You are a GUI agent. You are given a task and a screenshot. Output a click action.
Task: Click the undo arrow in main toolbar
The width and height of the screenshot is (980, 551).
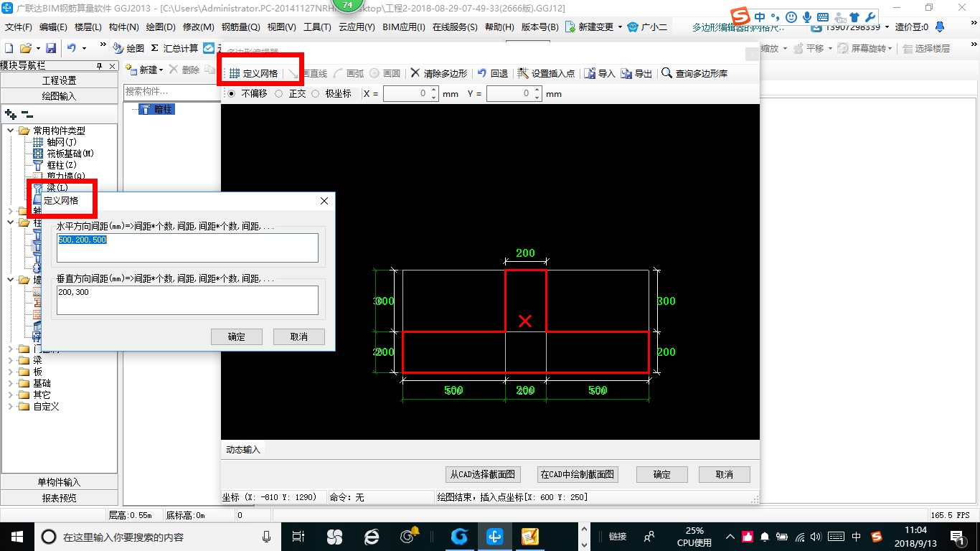tap(72, 48)
